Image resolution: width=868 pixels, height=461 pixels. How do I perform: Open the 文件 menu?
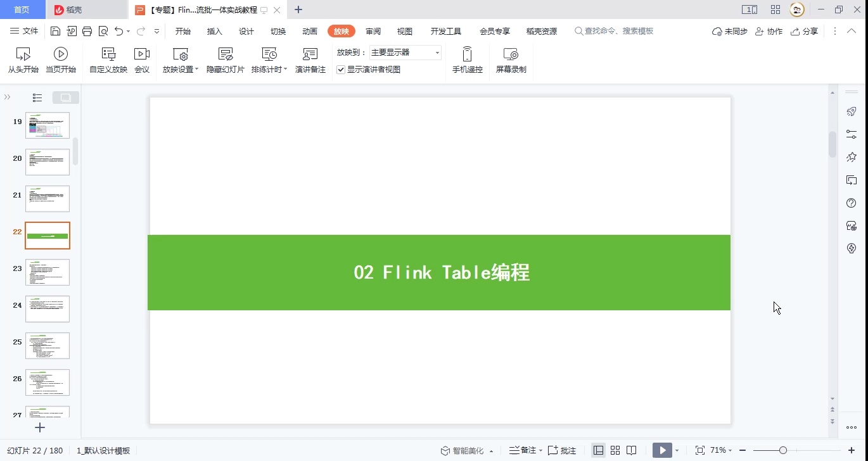(x=30, y=30)
